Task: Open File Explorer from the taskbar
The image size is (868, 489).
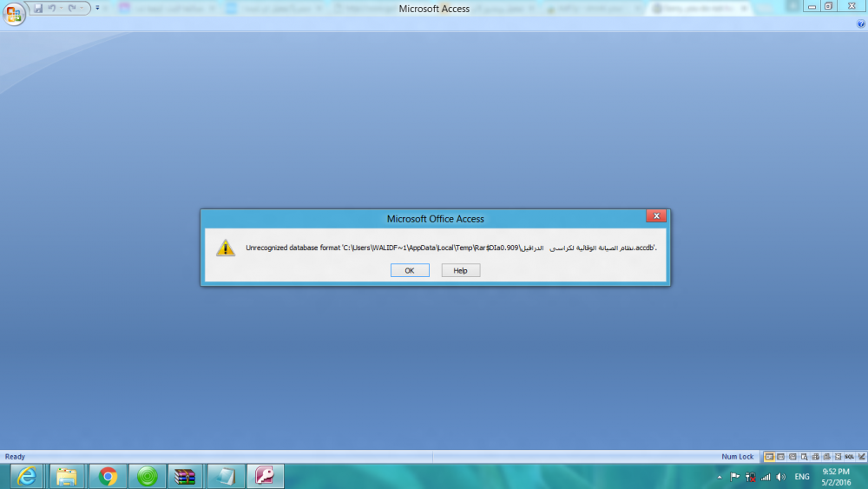Action: tap(67, 476)
